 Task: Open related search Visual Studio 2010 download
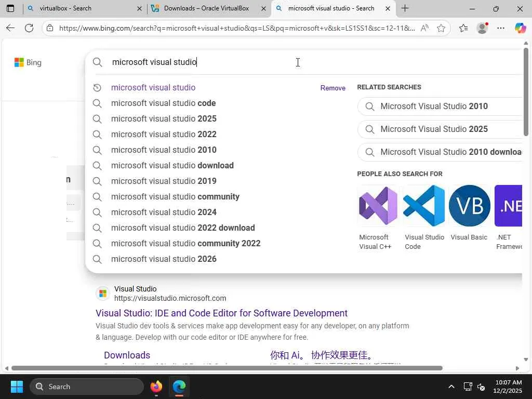(440, 152)
